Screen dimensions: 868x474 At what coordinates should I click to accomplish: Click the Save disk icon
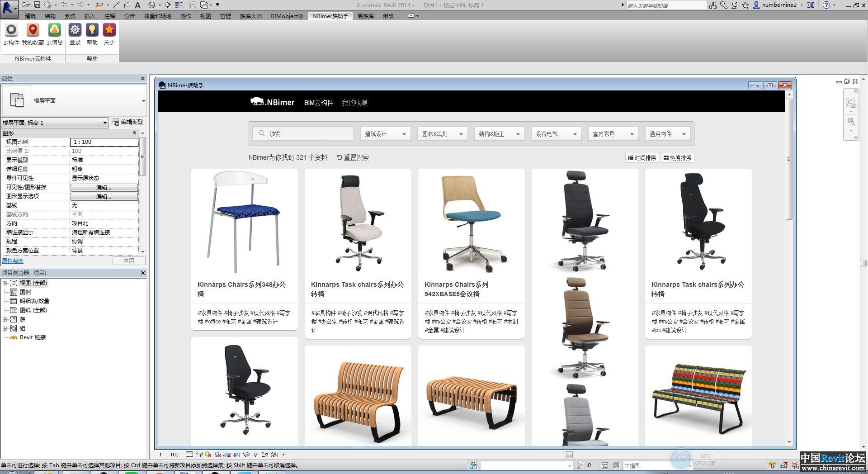[37, 5]
